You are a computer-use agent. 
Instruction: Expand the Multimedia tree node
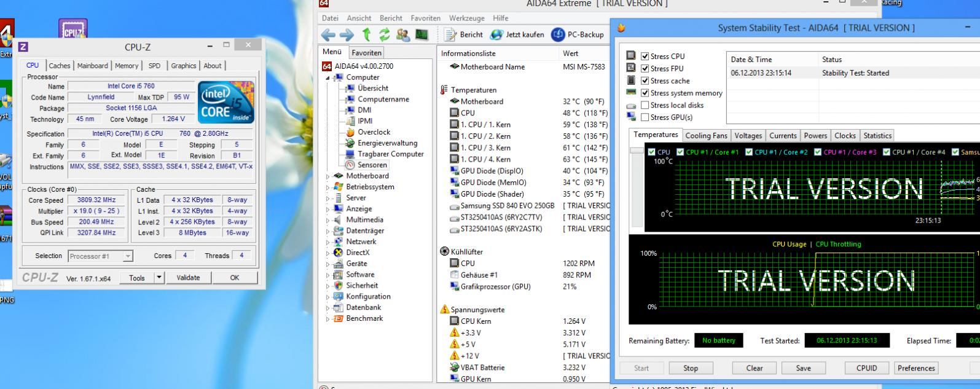(x=327, y=220)
